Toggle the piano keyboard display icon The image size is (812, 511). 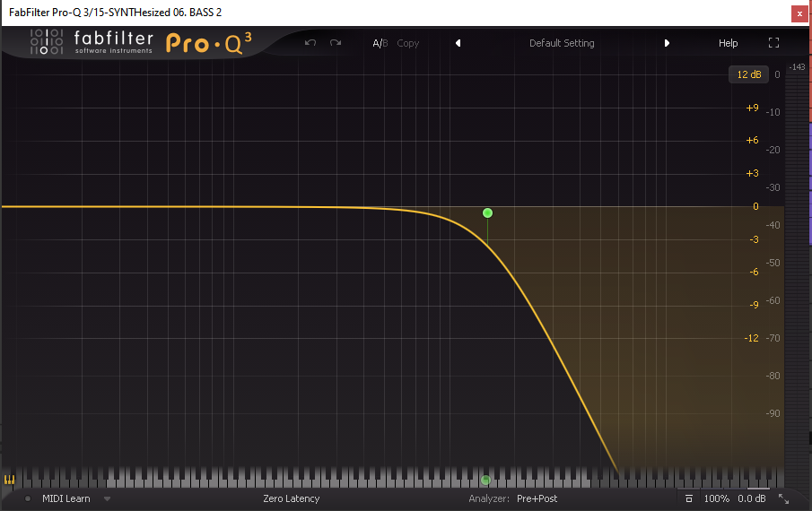10,480
